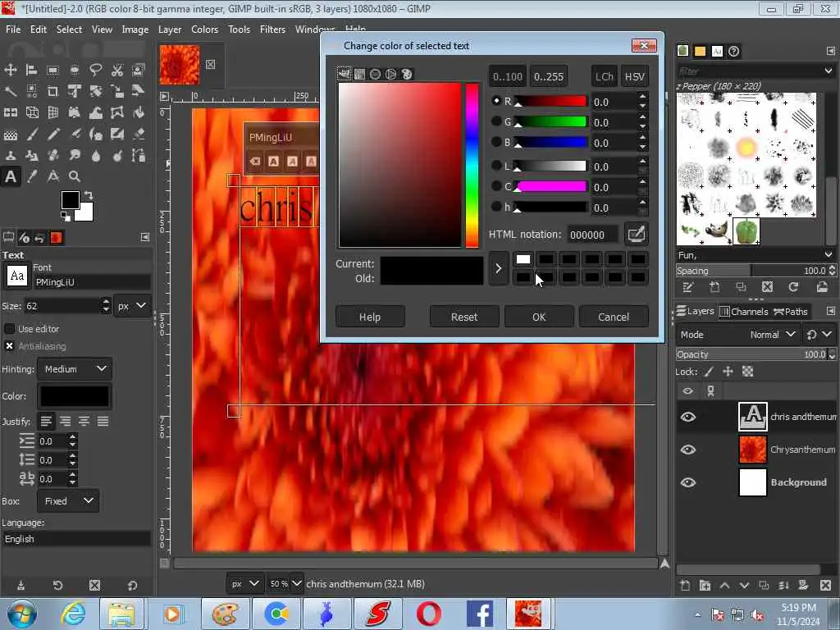
Task: Select the Fuzzy Select magic wand tool
Action: (x=10, y=91)
